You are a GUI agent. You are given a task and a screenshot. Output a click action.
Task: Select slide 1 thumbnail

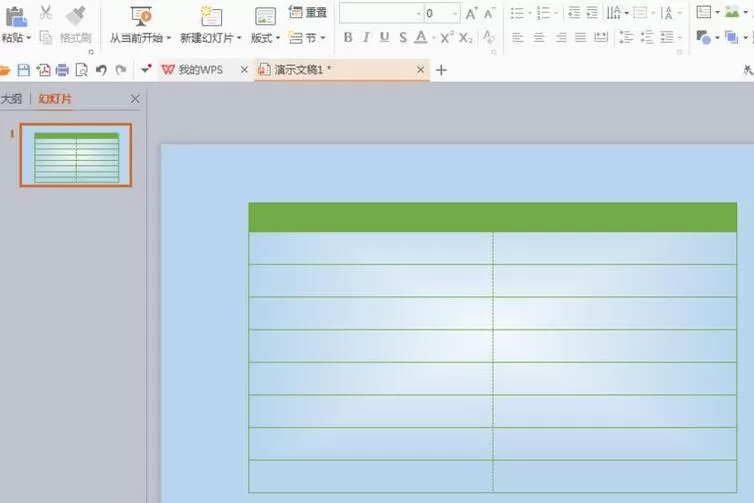coord(75,155)
